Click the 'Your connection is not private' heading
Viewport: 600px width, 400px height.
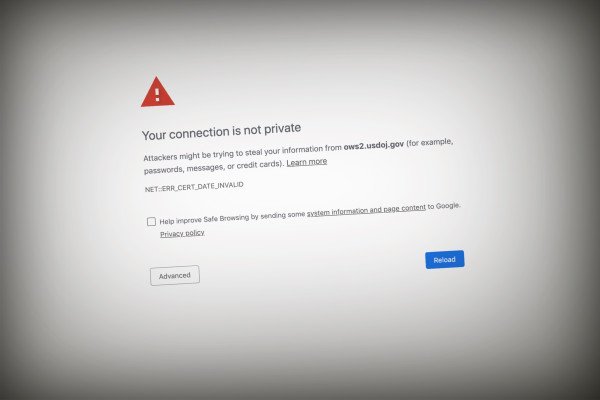tap(221, 131)
